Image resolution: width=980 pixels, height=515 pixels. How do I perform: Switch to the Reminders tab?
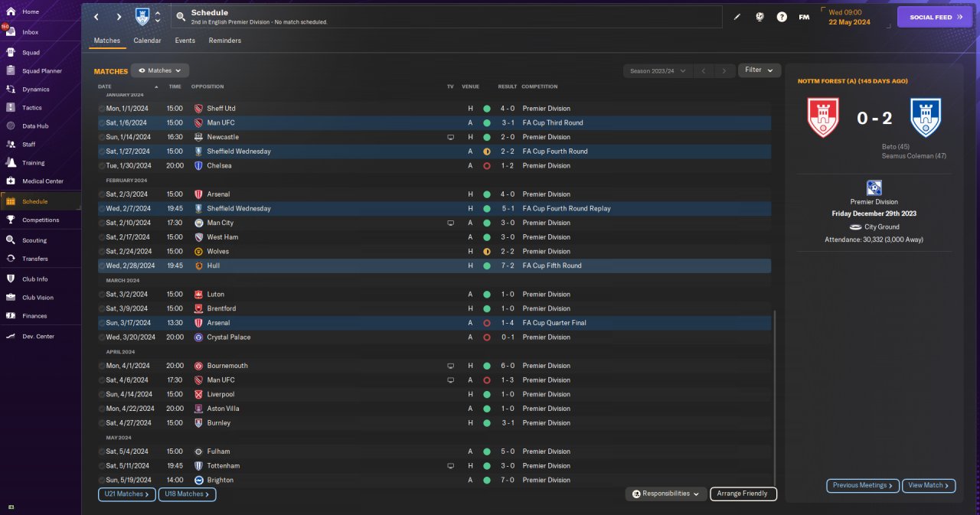pyautogui.click(x=225, y=41)
